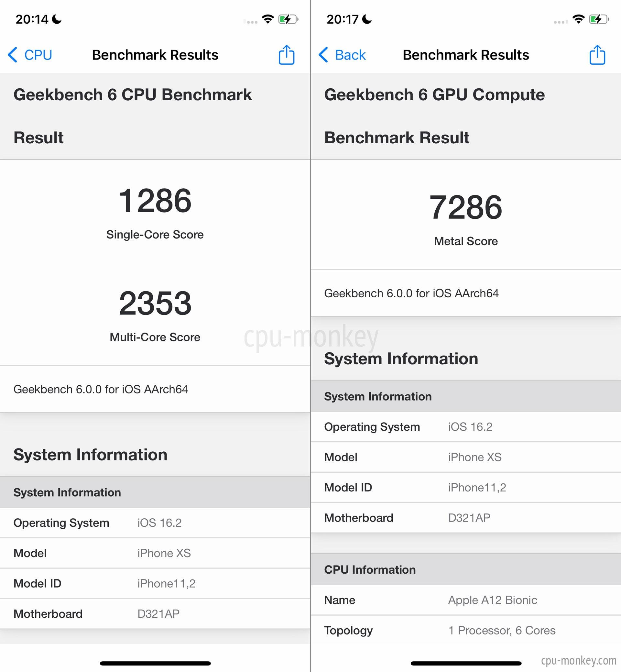Tap Geekbench 6 GPU Compute Benchmark Result heading
The width and height of the screenshot is (621, 672).
pos(434,116)
